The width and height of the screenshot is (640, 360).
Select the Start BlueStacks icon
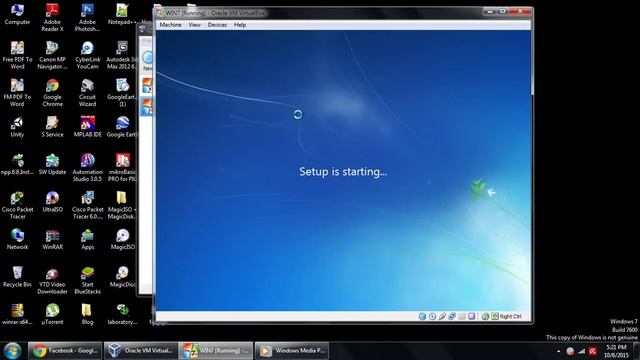tap(87, 280)
